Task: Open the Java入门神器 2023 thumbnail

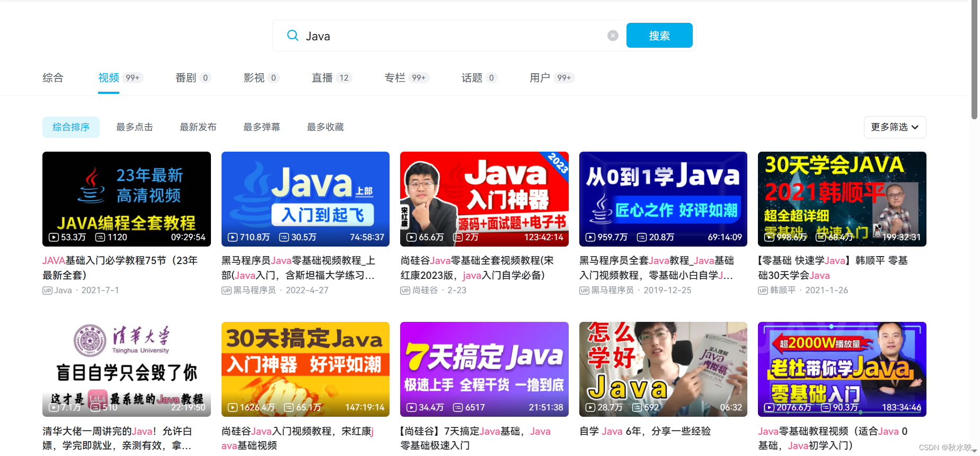Action: tap(484, 199)
